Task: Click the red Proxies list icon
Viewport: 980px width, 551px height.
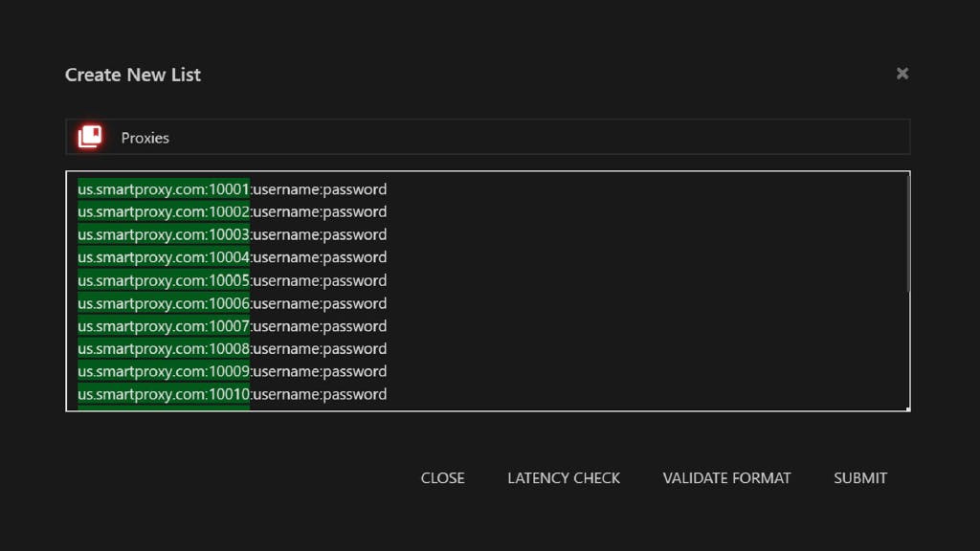Action: pyautogui.click(x=90, y=136)
